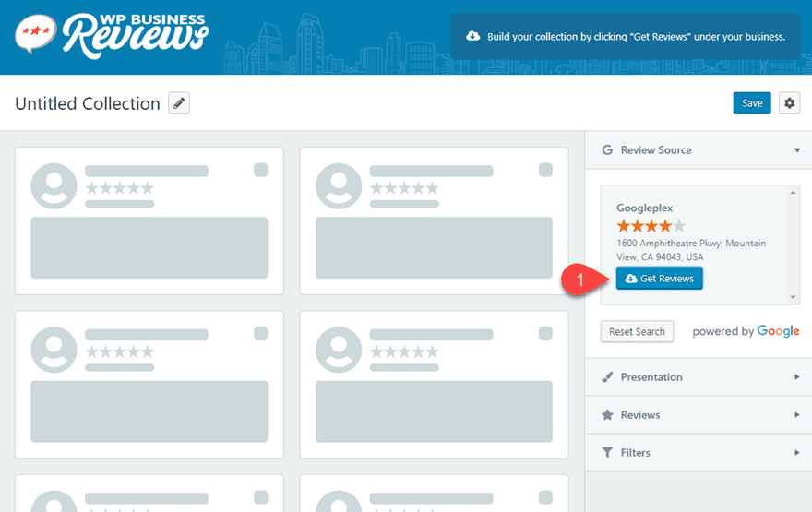Click avatar of top-right placeholder review

(x=339, y=185)
